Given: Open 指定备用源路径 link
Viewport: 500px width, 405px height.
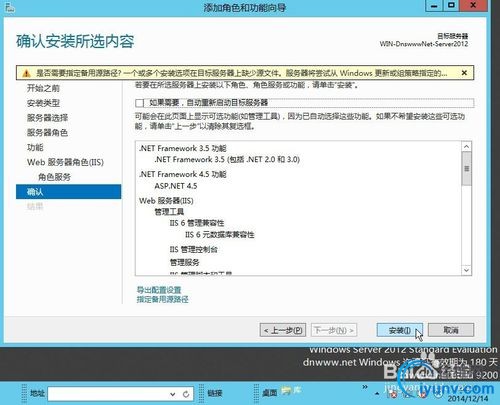Looking at the screenshot, I should pos(163,299).
